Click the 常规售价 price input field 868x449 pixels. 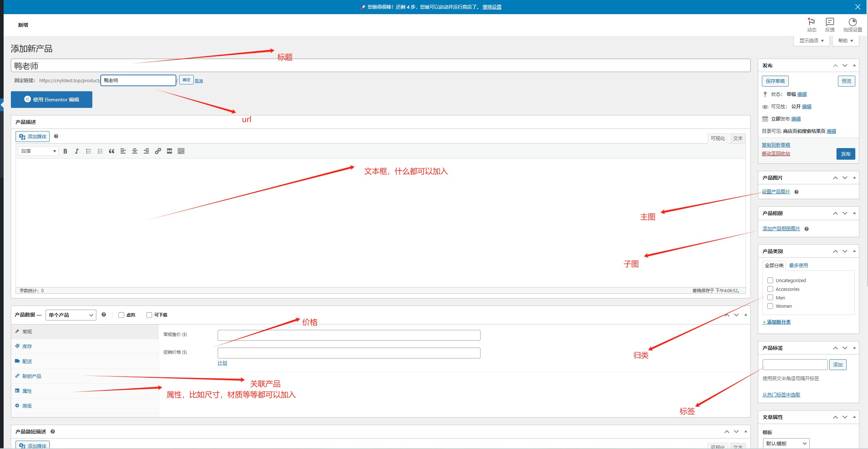[x=349, y=335]
